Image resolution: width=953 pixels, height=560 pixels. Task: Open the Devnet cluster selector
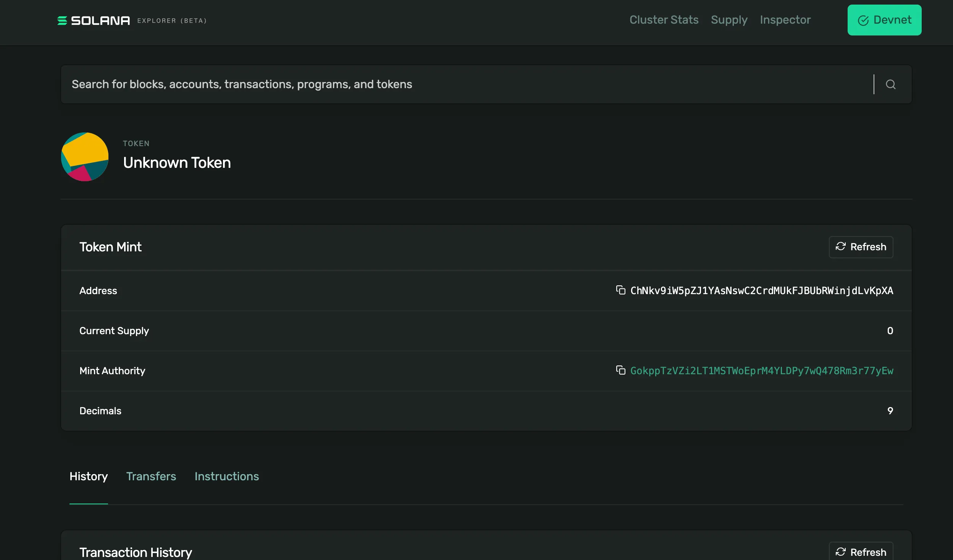coord(884,20)
